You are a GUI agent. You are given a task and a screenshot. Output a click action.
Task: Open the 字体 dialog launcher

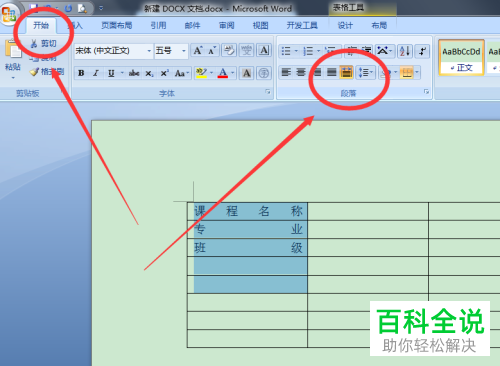coord(268,92)
